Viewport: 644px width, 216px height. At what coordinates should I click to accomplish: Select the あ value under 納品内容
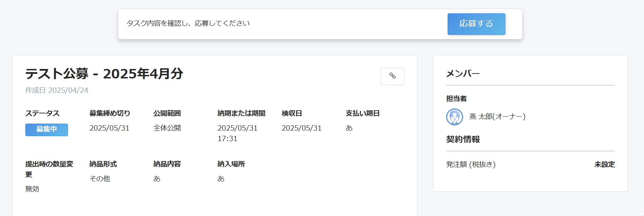coord(157,179)
